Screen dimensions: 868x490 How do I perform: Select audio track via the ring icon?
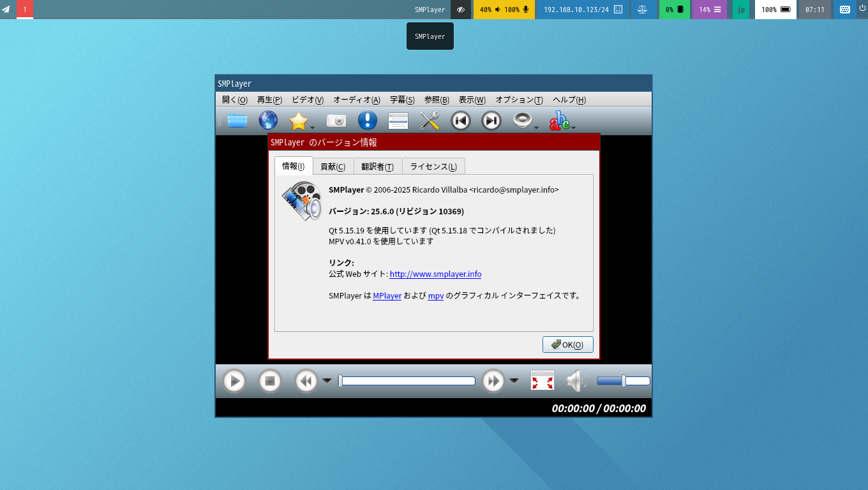(522, 121)
